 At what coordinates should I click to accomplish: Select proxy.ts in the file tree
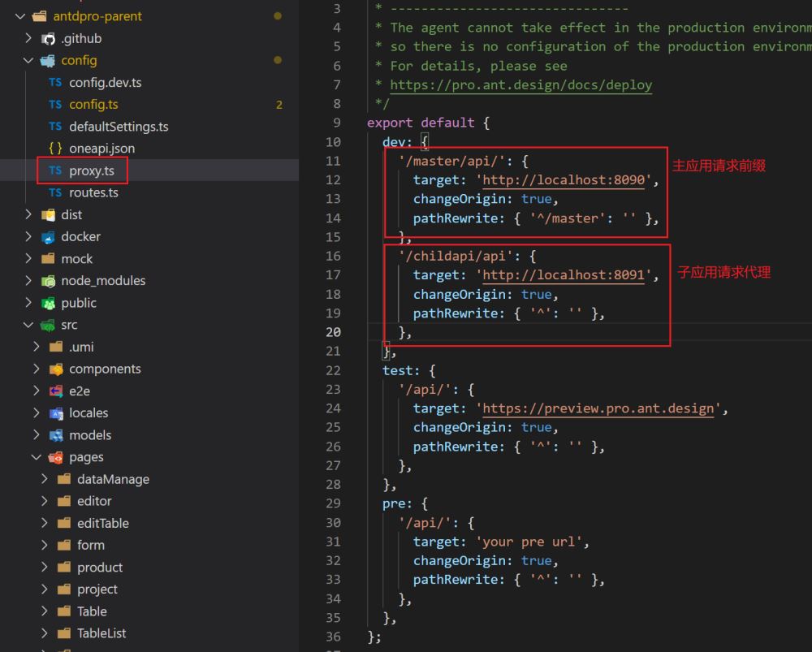pyautogui.click(x=149, y=171)
